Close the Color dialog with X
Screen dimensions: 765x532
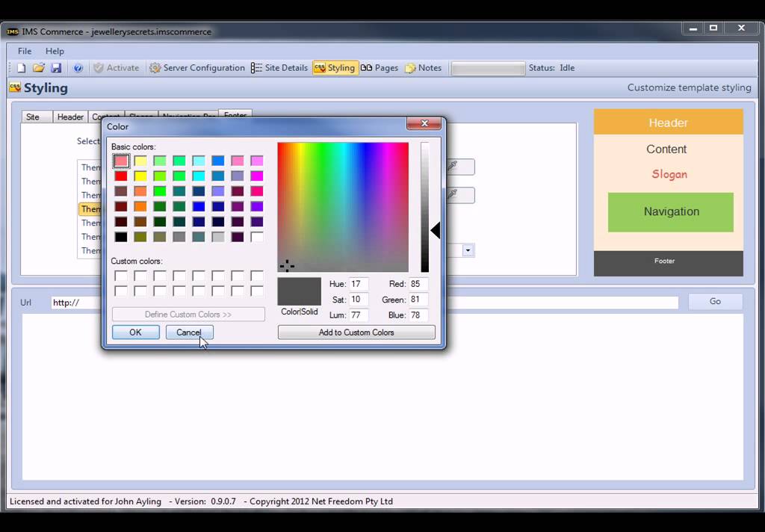tap(424, 123)
